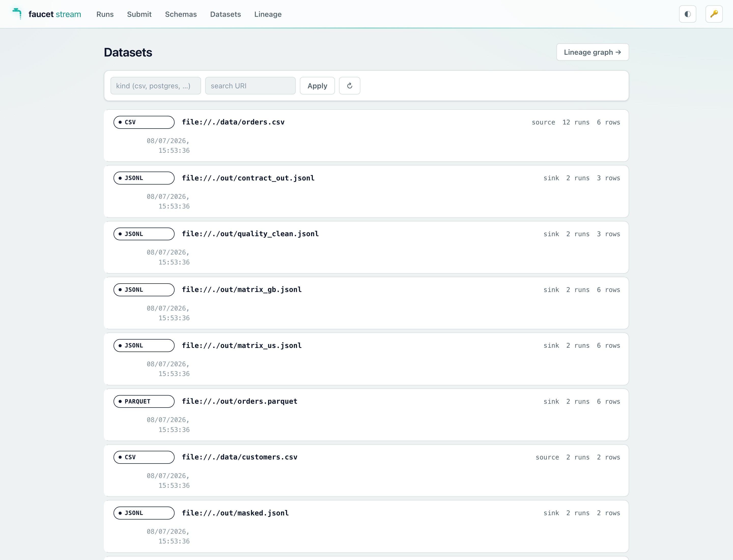This screenshot has height=560, width=733.
Task: Click the timestamp under orders.csv
Action: 168,146
